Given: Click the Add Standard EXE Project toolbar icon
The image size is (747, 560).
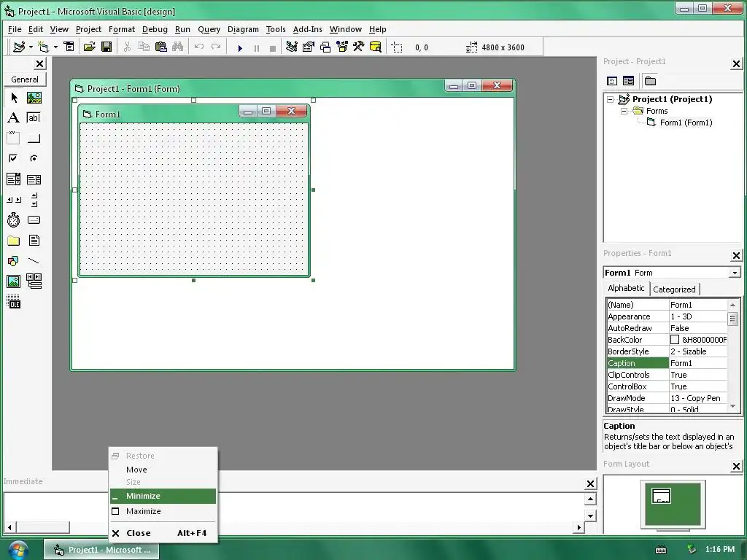Looking at the screenshot, I should 19,47.
